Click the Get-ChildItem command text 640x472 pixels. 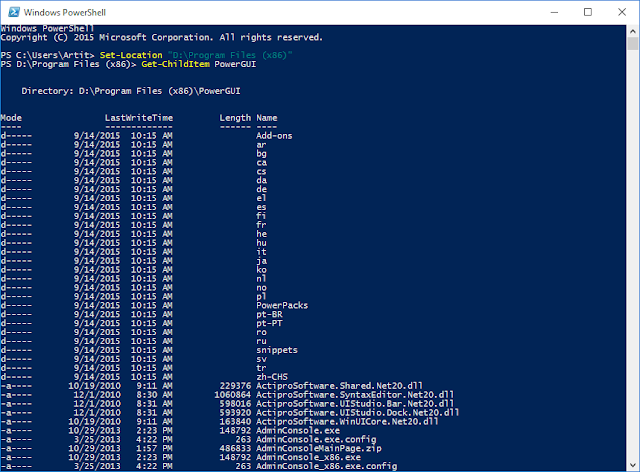point(176,64)
